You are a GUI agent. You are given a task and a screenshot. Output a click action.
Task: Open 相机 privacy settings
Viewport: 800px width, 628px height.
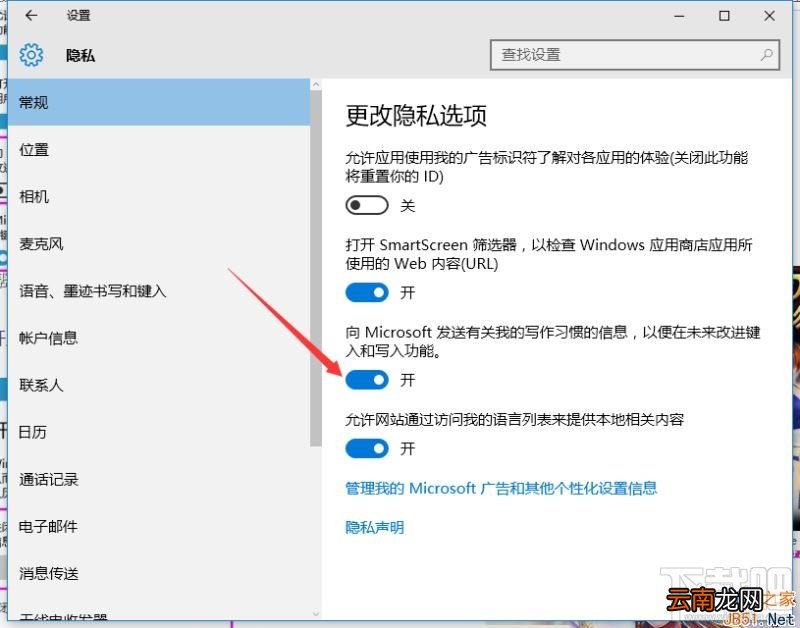(159, 196)
